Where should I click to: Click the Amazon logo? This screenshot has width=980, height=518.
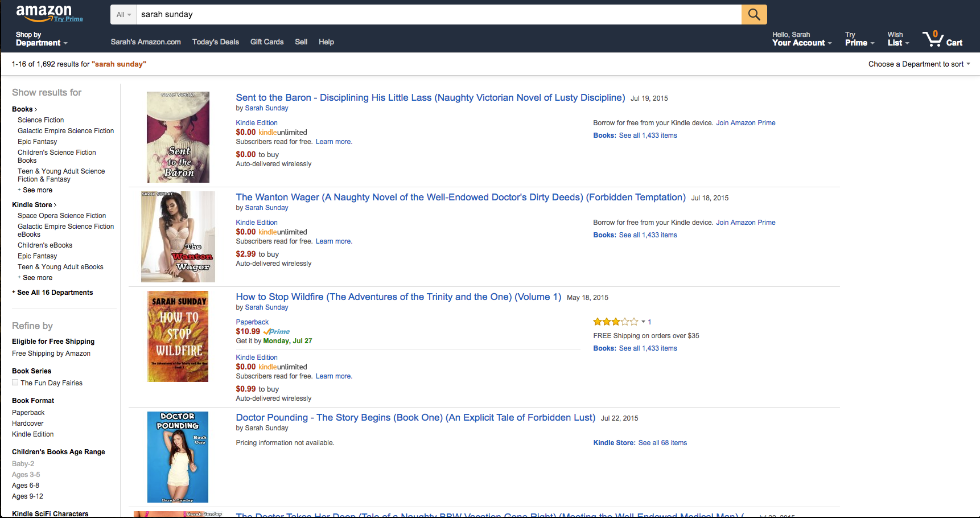point(44,11)
